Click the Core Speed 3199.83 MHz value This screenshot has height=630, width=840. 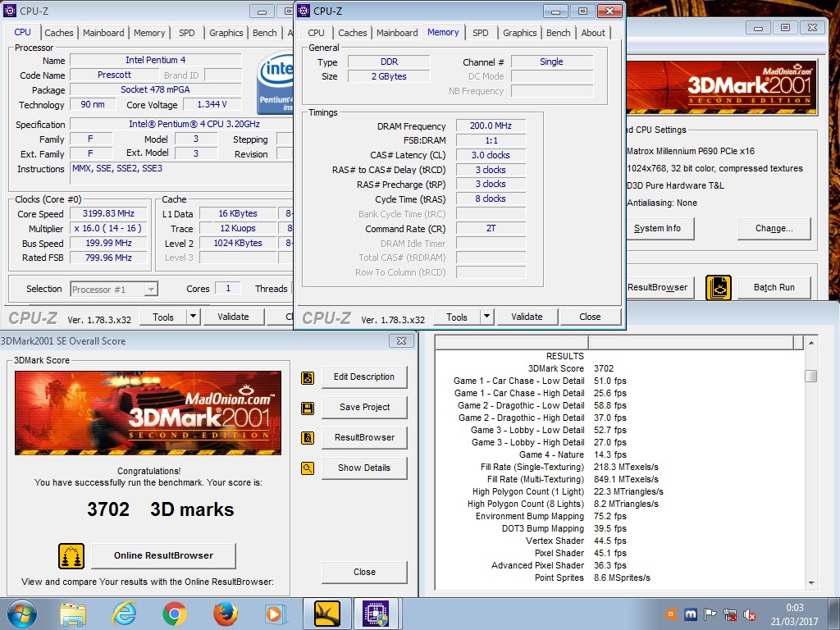tap(108, 214)
